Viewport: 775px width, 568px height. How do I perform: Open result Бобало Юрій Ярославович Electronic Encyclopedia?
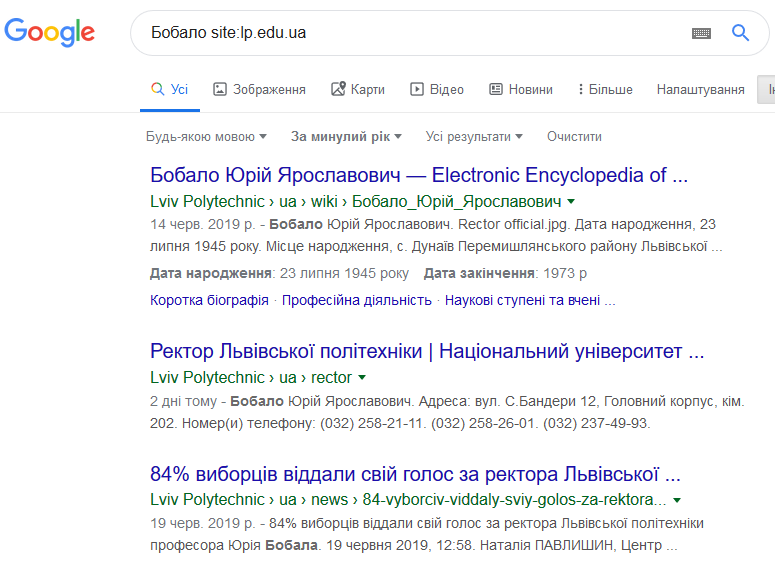click(x=419, y=175)
